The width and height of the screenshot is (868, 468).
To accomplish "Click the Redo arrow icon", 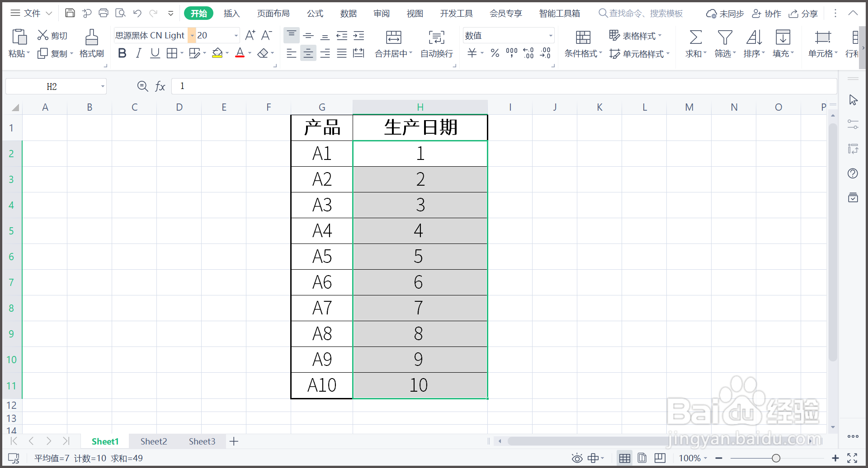I will (154, 13).
